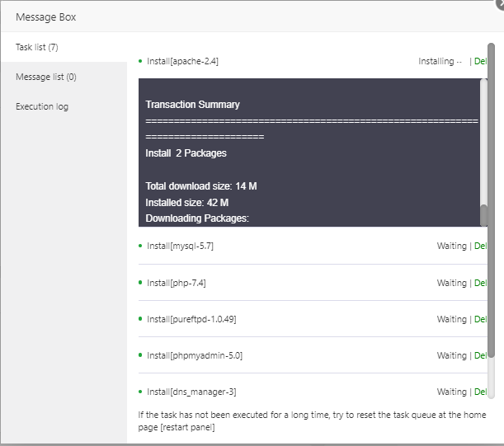The height and width of the screenshot is (446, 504).
Task: Click the Install[phpmyadmin-5.0] task name
Action: click(195, 355)
